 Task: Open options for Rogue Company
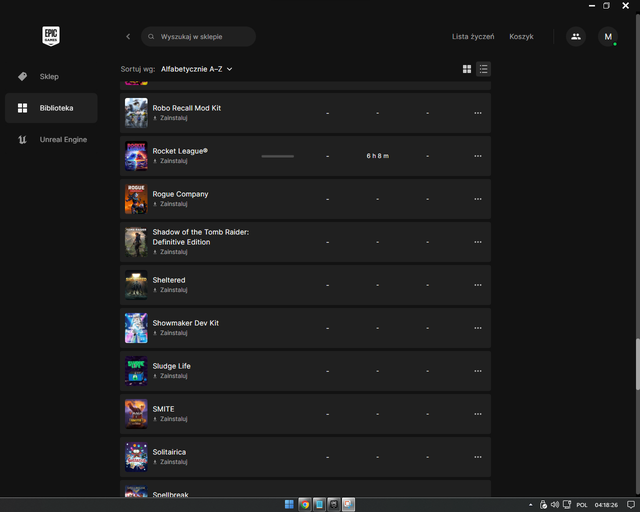pos(478,199)
